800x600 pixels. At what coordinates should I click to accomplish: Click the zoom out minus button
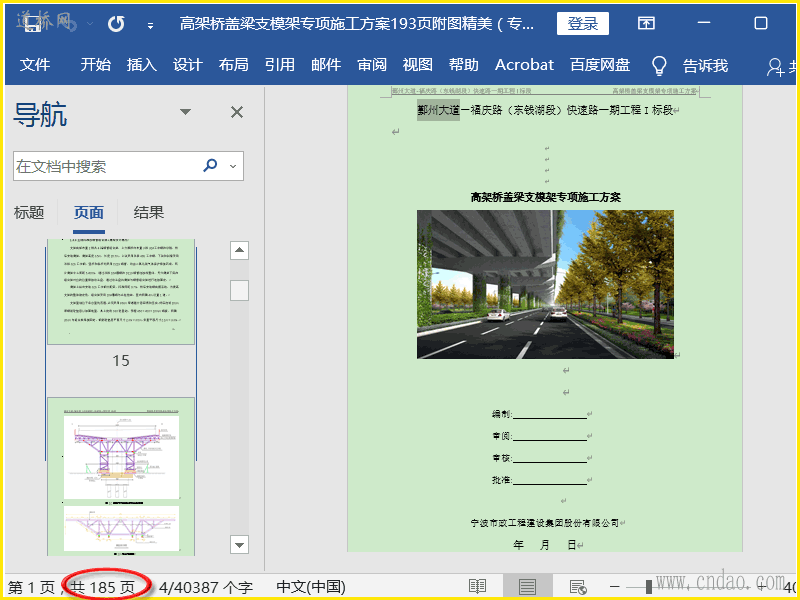(615, 587)
